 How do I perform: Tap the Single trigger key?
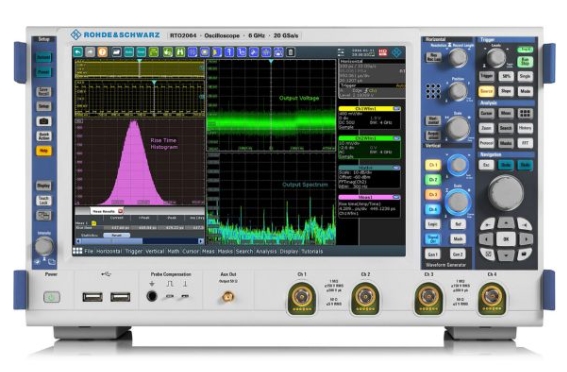click(525, 76)
